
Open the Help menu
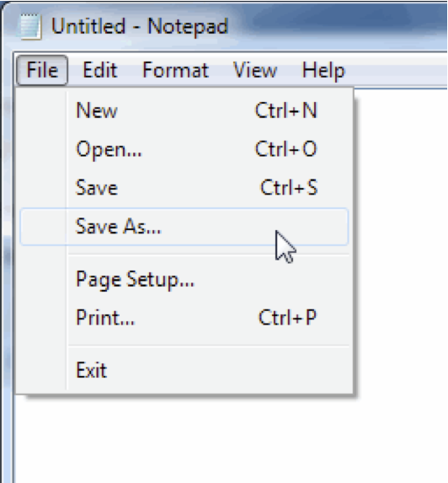(323, 70)
